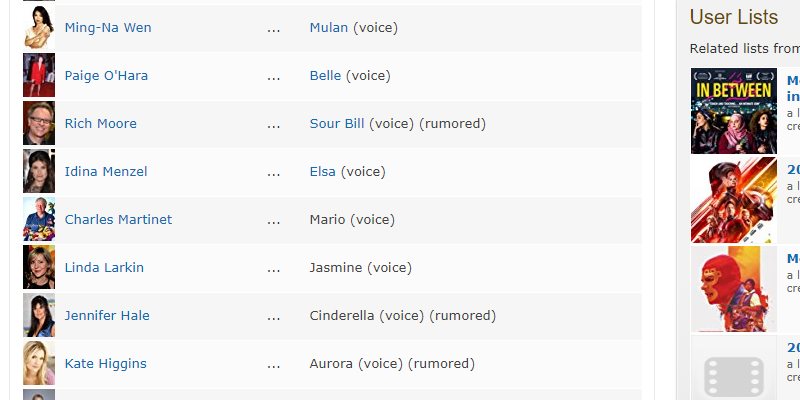
Task: Go to Paige O'Hara's page
Action: point(106,75)
